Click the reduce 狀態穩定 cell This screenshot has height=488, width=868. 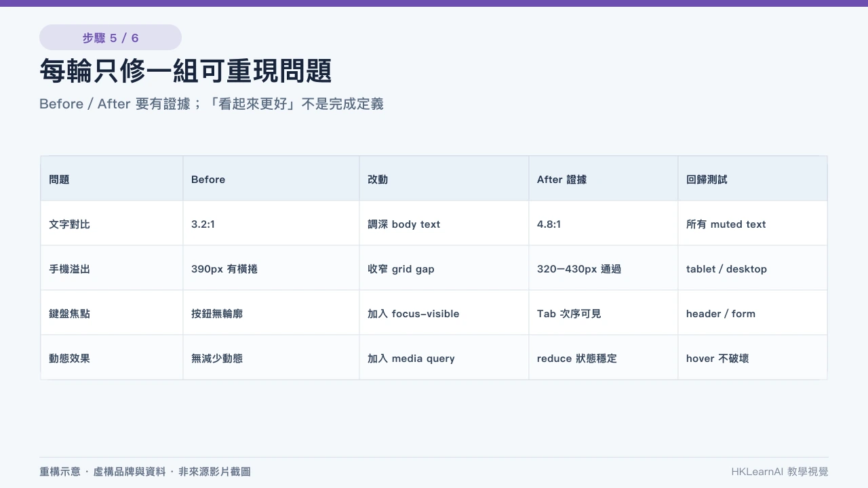click(604, 358)
